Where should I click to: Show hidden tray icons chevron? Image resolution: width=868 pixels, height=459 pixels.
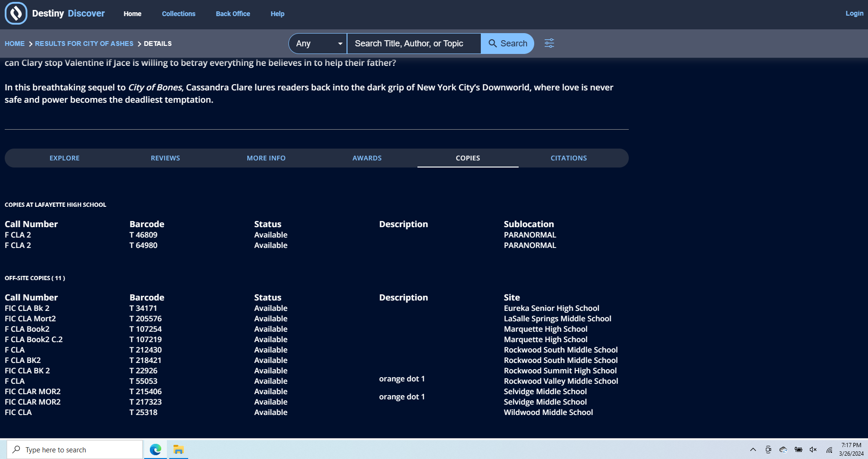(753, 450)
